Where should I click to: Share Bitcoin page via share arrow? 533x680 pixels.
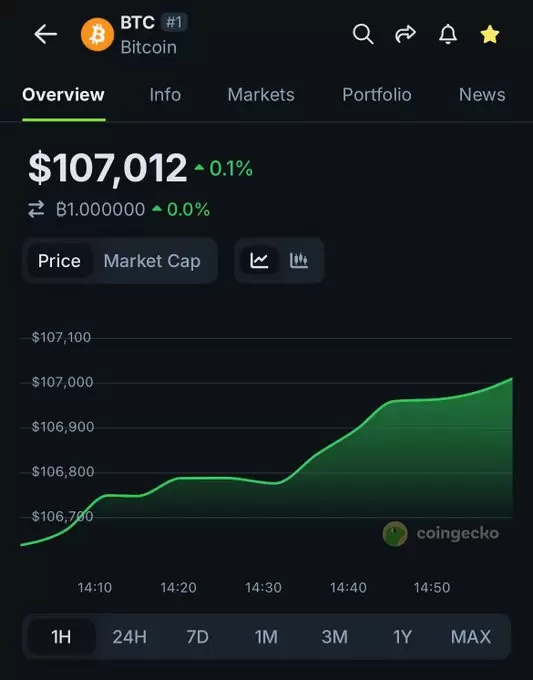pyautogui.click(x=405, y=34)
